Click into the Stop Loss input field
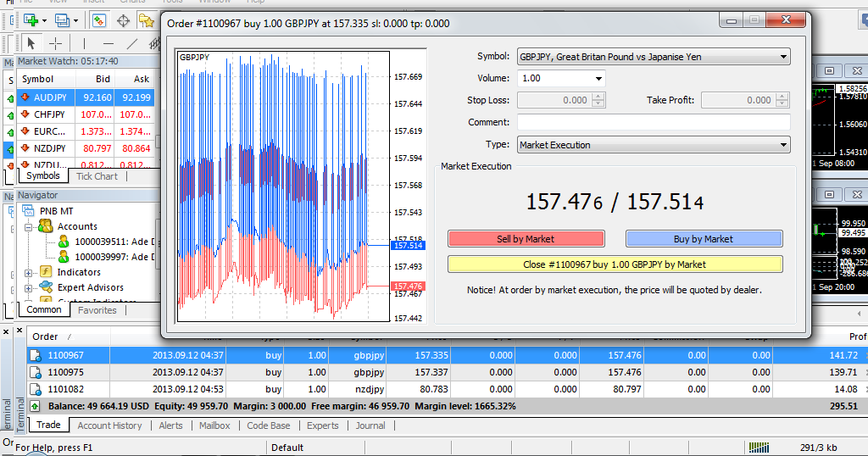 coord(554,100)
